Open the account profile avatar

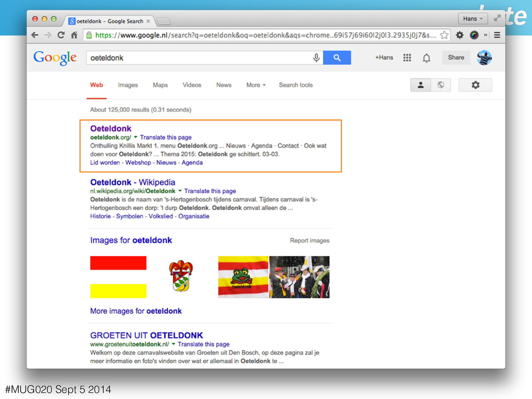point(484,58)
